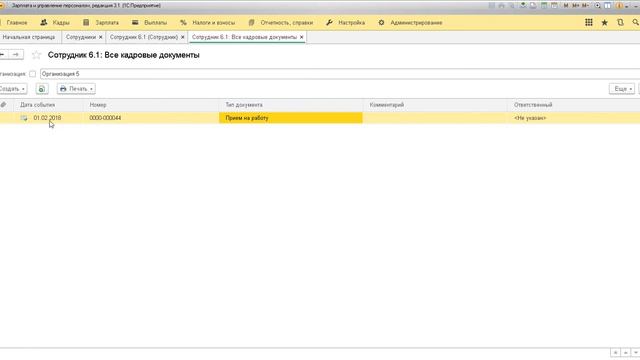Click the document icon in the 01.02.2018 row
The image size is (640, 360).
[24, 118]
